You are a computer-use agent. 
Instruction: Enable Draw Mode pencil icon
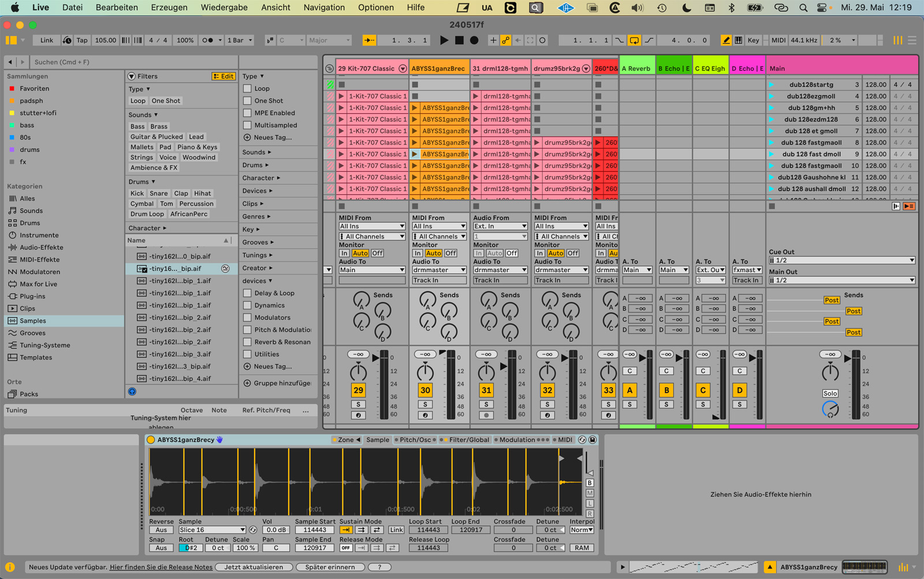[x=726, y=40]
